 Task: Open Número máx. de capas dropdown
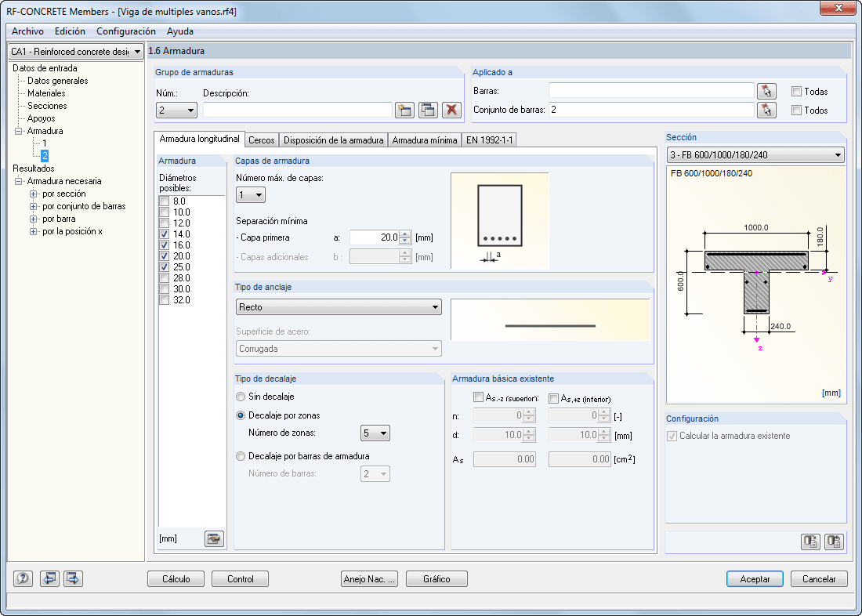250,194
